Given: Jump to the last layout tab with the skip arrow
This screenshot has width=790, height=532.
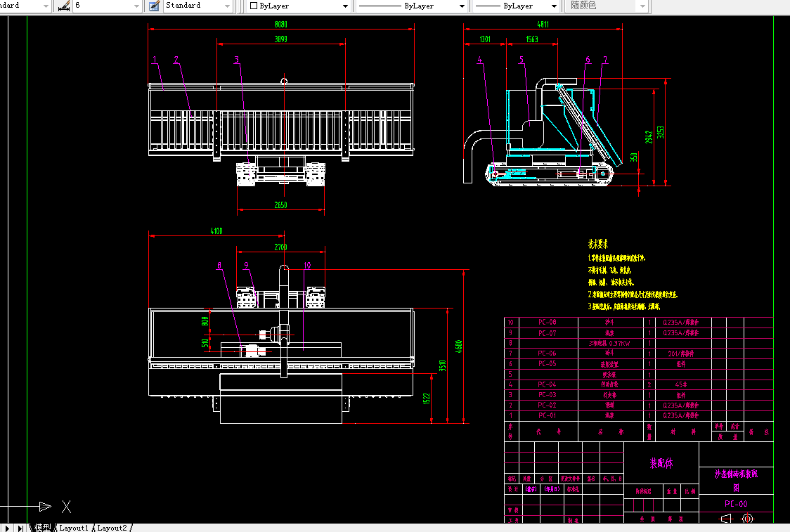Looking at the screenshot, I should click(20, 528).
